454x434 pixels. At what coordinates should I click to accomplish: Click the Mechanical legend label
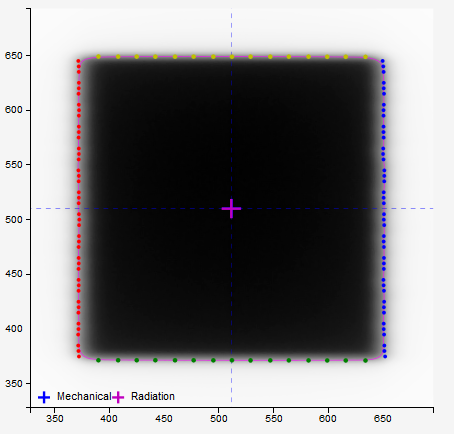tap(84, 396)
